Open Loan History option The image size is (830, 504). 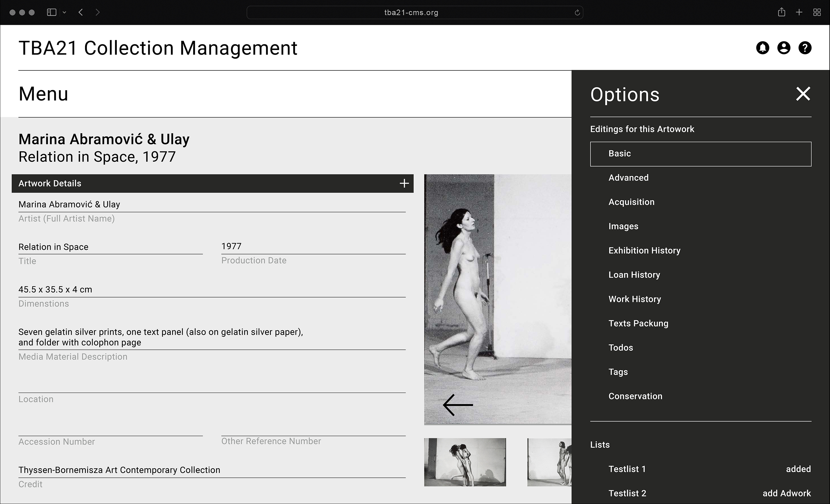pos(634,275)
